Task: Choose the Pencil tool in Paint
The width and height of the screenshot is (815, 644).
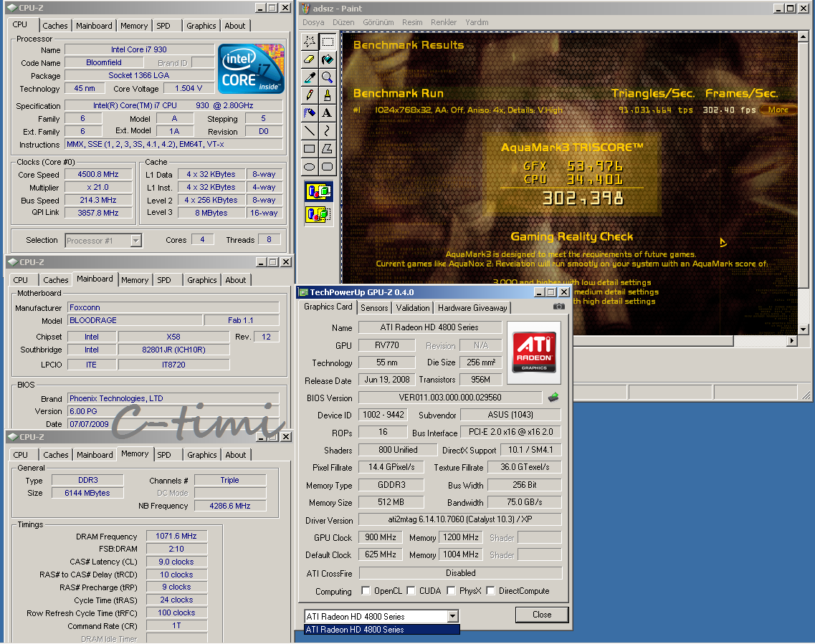Action: (309, 95)
